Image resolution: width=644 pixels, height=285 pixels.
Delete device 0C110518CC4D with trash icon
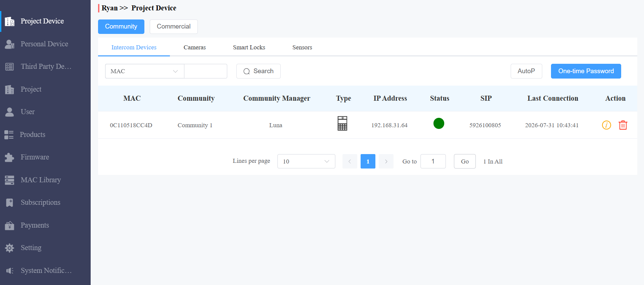tap(623, 125)
